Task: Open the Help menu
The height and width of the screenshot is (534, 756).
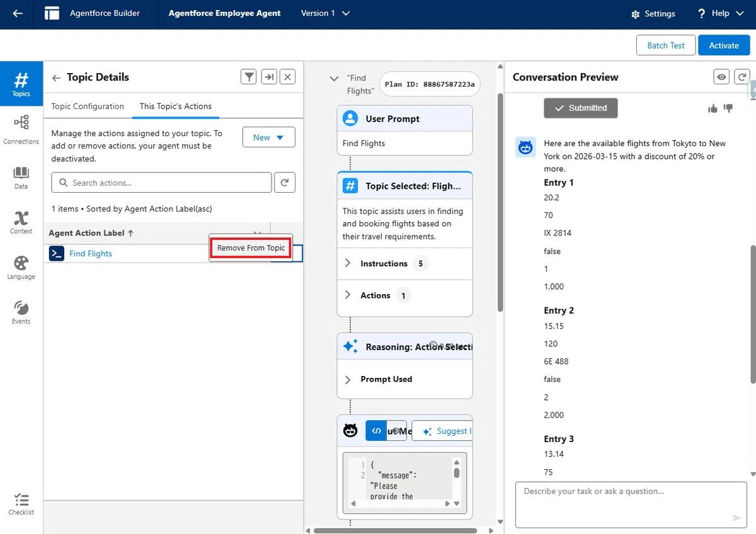Action: point(719,13)
